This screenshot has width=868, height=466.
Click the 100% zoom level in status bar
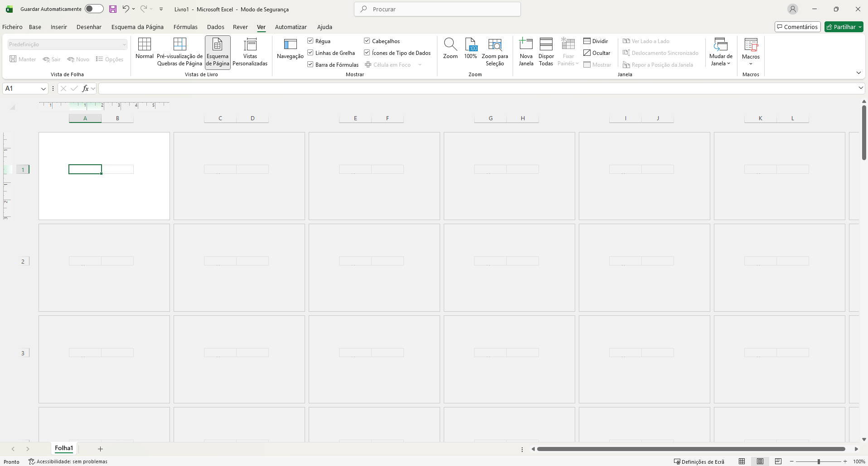[859, 461]
